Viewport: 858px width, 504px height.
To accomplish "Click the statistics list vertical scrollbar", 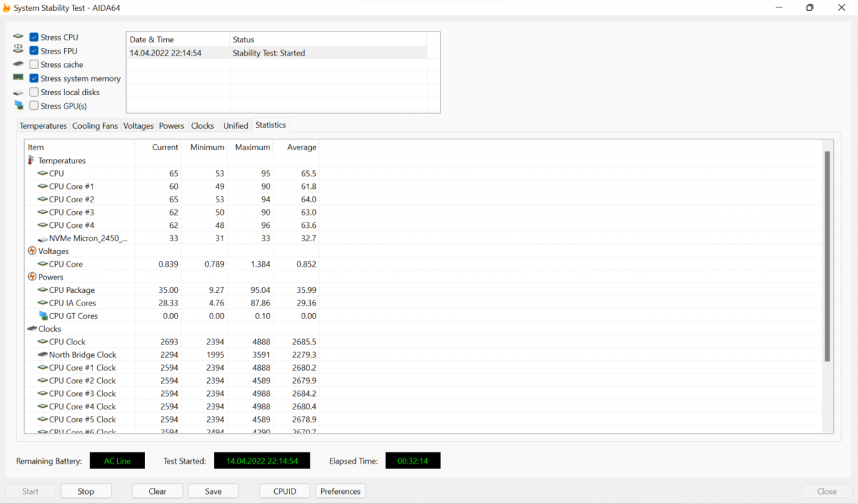I will coord(827,255).
